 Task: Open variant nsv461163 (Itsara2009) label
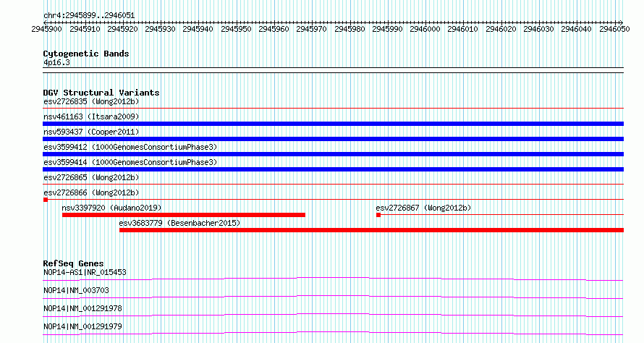91,117
